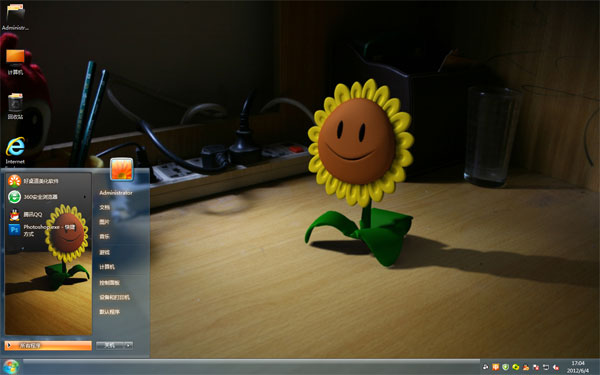Viewport: 600px width, 375px height.
Task: Click the first white tray icon
Action: (486, 367)
